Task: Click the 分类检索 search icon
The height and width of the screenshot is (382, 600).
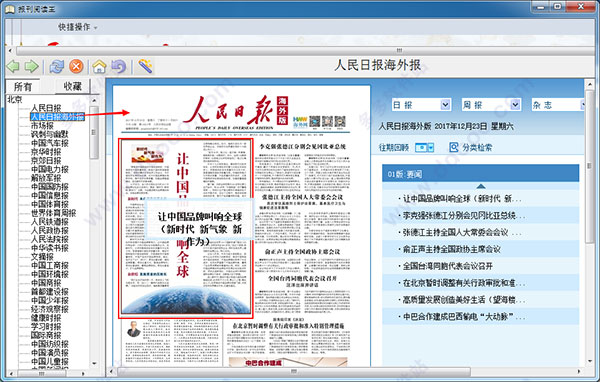Action: click(x=453, y=147)
